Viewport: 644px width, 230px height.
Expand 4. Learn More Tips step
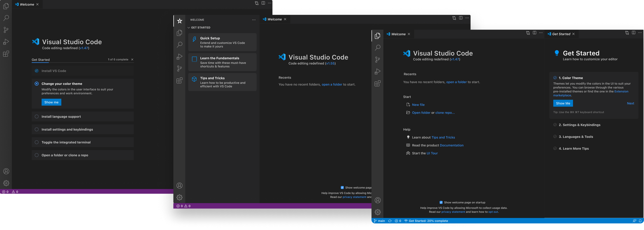[x=574, y=149]
